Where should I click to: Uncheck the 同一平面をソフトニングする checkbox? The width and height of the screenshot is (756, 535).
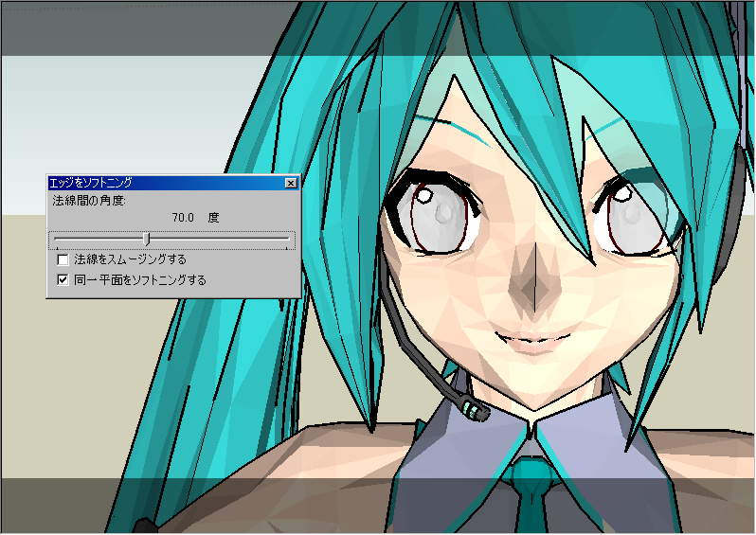63,280
